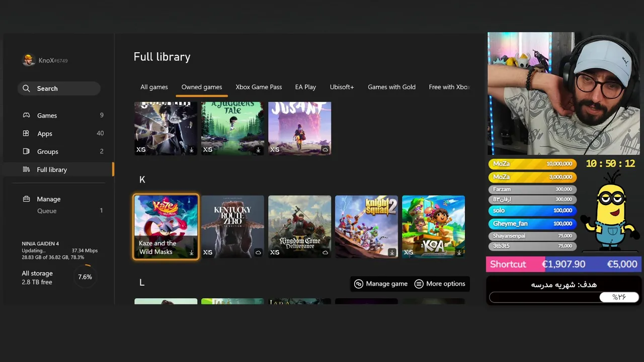The image size is (644, 362).
Task: Click the KnoX#6749 profile name
Action: pyautogui.click(x=53, y=60)
